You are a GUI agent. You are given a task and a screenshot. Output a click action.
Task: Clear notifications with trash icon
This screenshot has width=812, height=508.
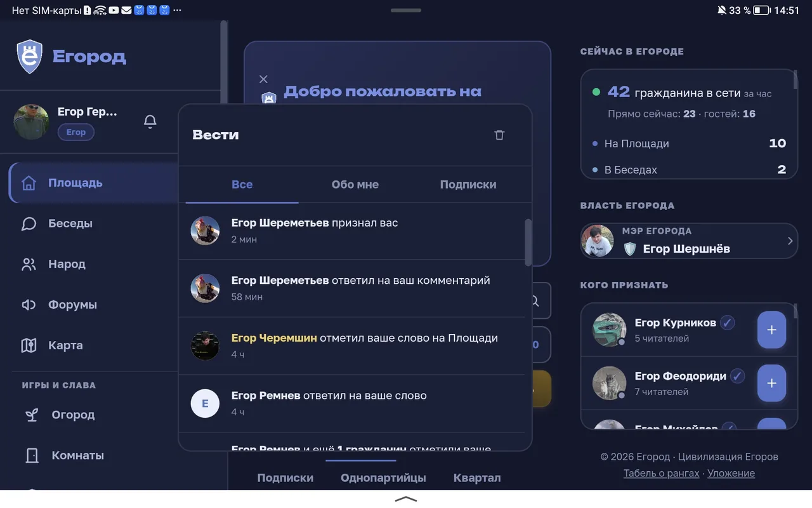tap(499, 135)
